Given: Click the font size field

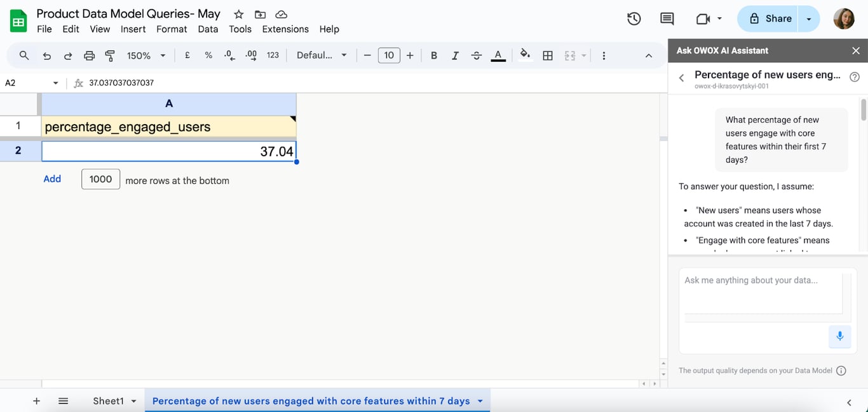Looking at the screenshot, I should tap(389, 55).
